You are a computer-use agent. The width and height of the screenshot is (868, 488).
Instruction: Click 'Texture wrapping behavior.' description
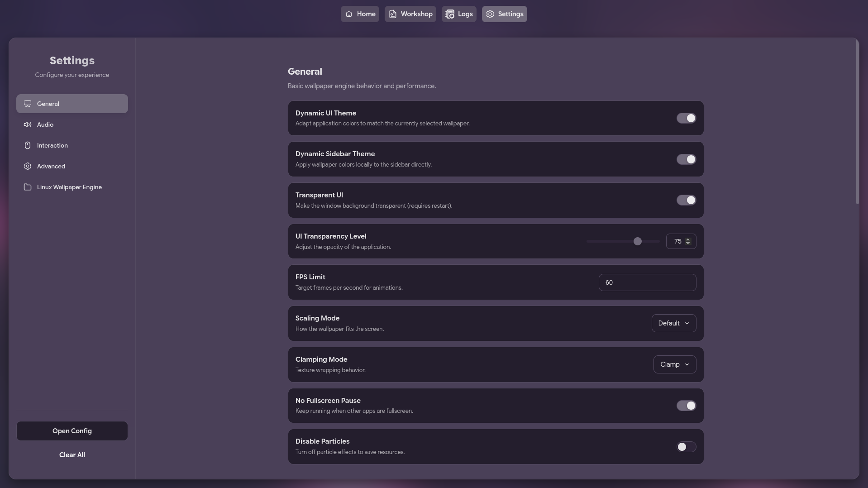pyautogui.click(x=330, y=370)
